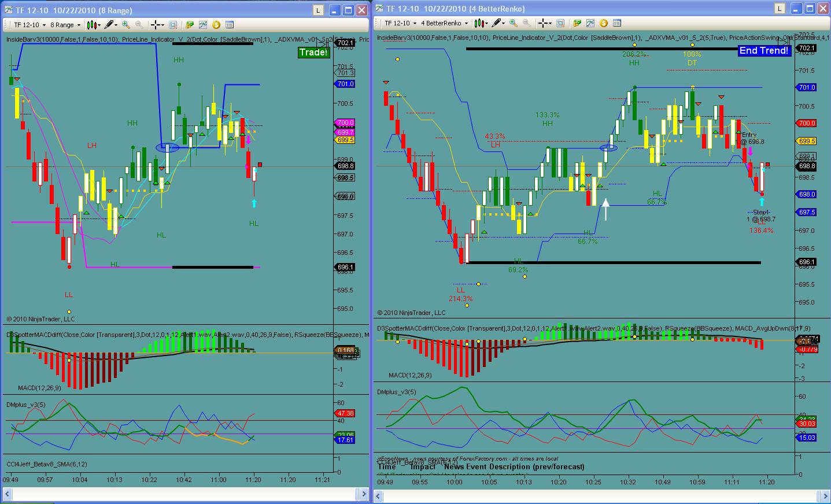Show the Data Box in 8 Range window
Screen dimensions: 831x504
point(173,25)
